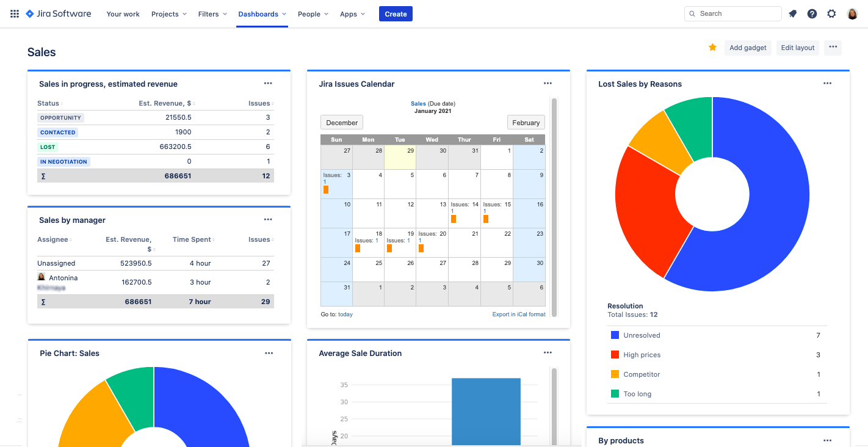The image size is (868, 447).
Task: Open the help question mark icon
Action: point(812,13)
